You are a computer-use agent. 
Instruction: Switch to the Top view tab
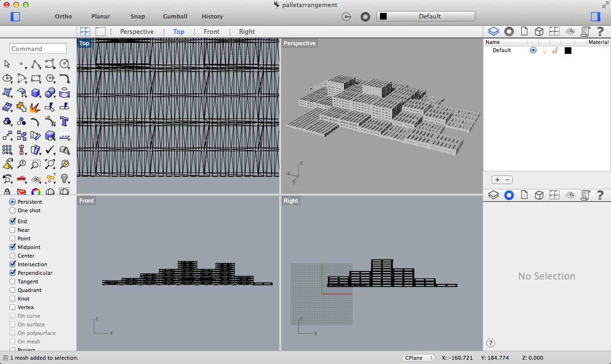tap(179, 31)
